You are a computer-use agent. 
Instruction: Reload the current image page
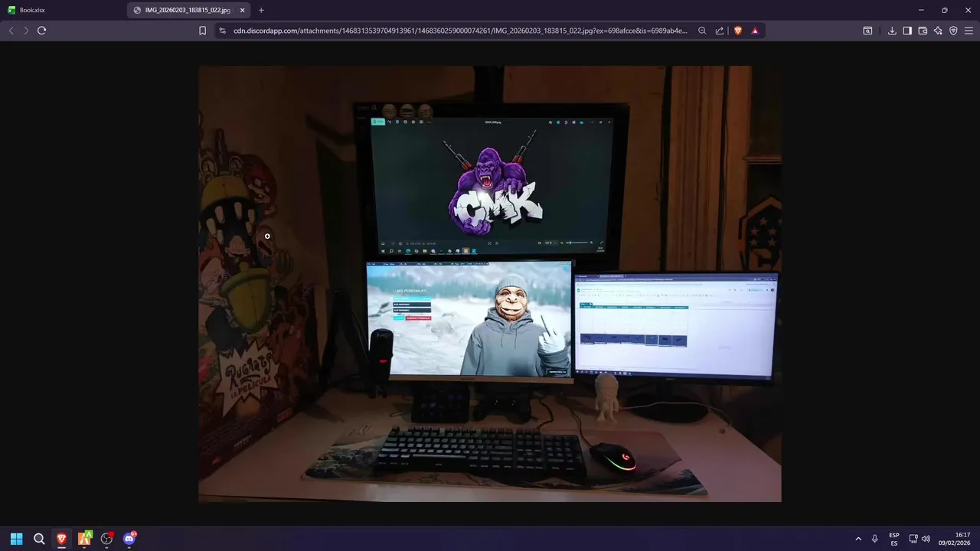coord(41,31)
